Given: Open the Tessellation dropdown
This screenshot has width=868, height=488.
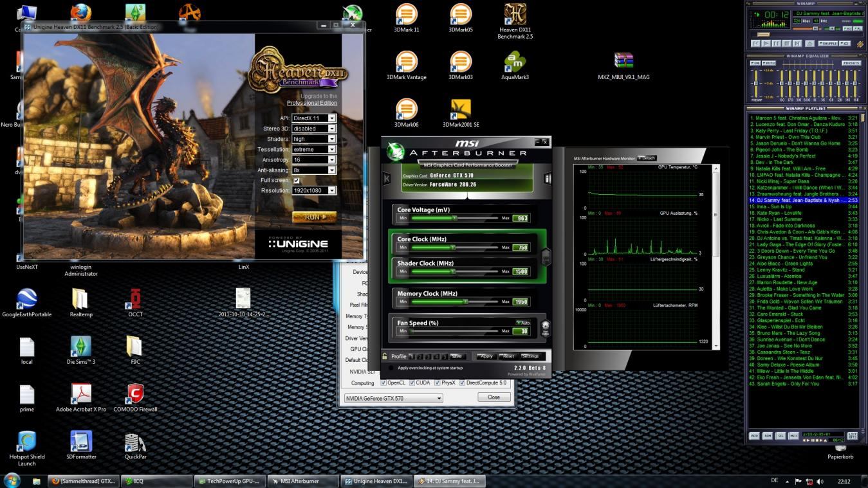Looking at the screenshot, I should pyautogui.click(x=314, y=149).
